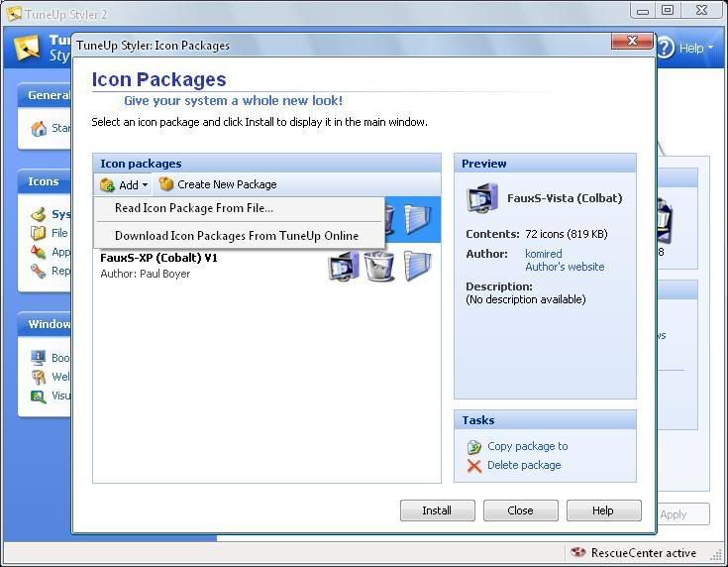Click the red X Delete package icon
Screen dimensions: 728x567
(x=474, y=466)
